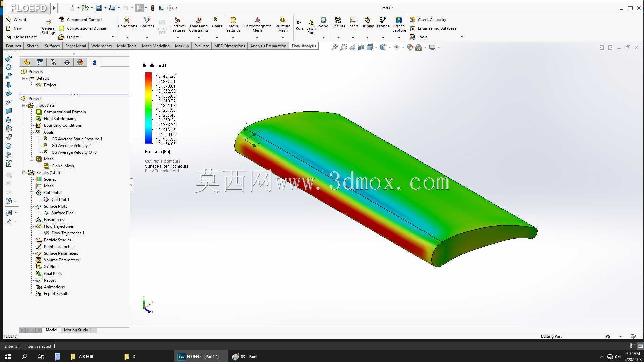Select Goal Plots in results tree
Viewport: 644px width, 362px height.
coord(52,274)
